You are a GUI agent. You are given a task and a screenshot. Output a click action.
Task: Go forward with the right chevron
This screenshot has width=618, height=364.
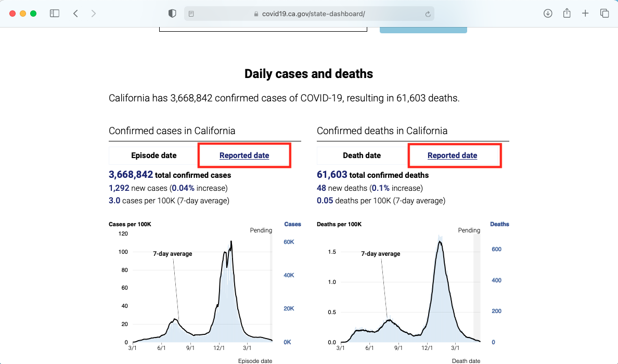tap(94, 14)
